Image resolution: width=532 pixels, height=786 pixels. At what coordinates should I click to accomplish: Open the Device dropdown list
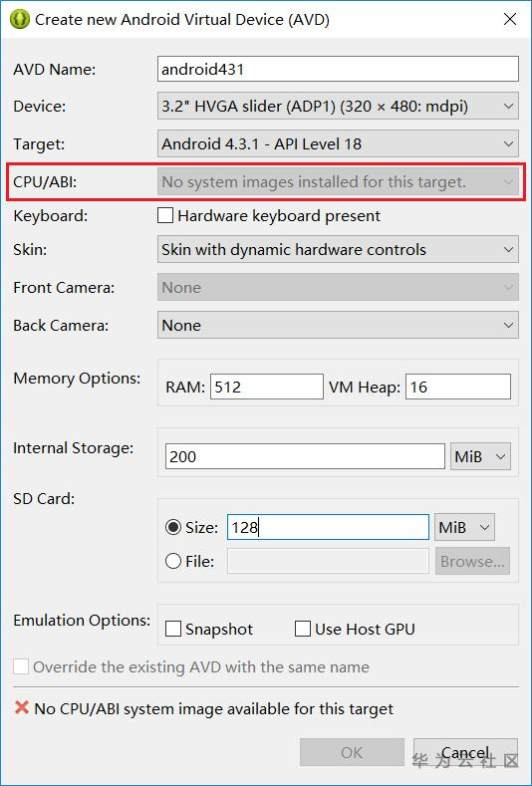[338, 107]
